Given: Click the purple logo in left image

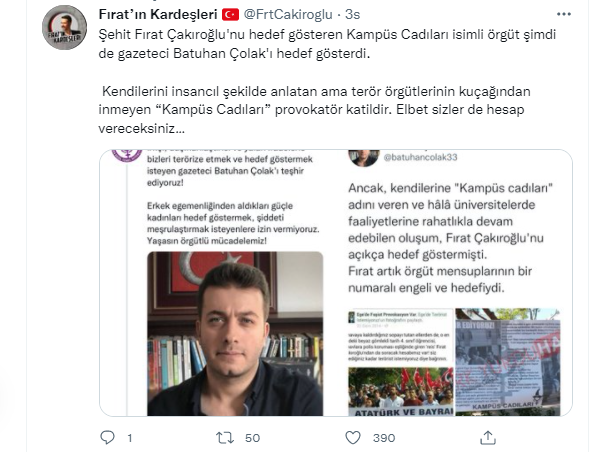Looking at the screenshot, I should click(x=127, y=155).
